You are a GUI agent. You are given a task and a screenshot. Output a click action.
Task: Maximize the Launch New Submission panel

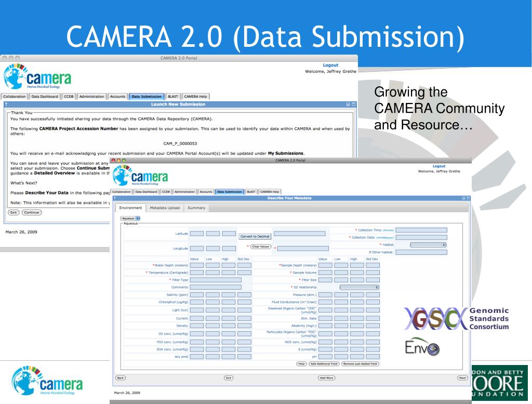tap(353, 104)
